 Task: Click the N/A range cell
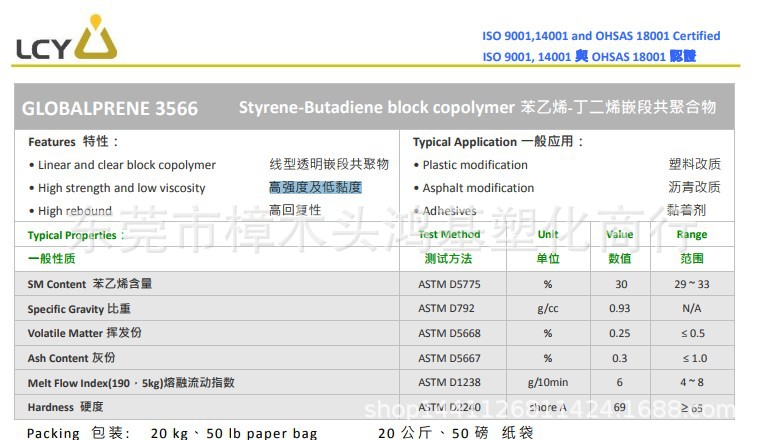(692, 308)
